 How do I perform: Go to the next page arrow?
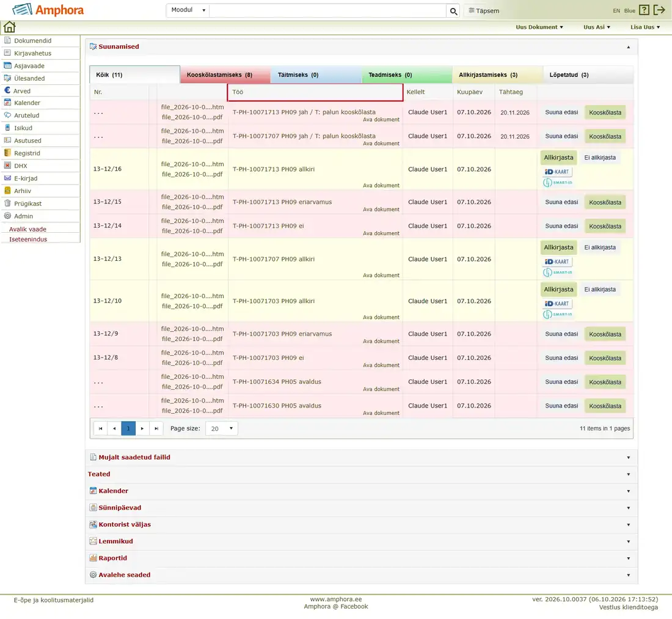pyautogui.click(x=142, y=428)
